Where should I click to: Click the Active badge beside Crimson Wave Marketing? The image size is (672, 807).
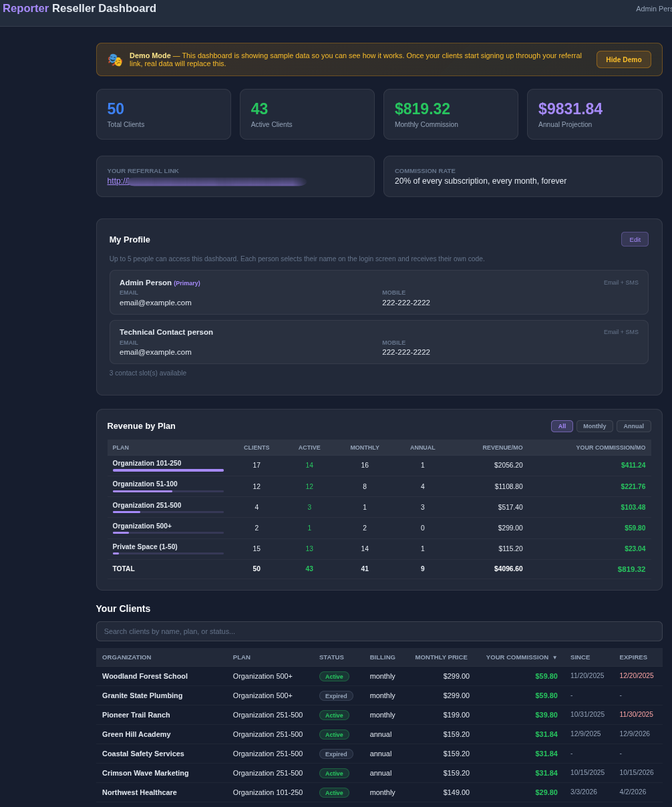(x=334, y=773)
